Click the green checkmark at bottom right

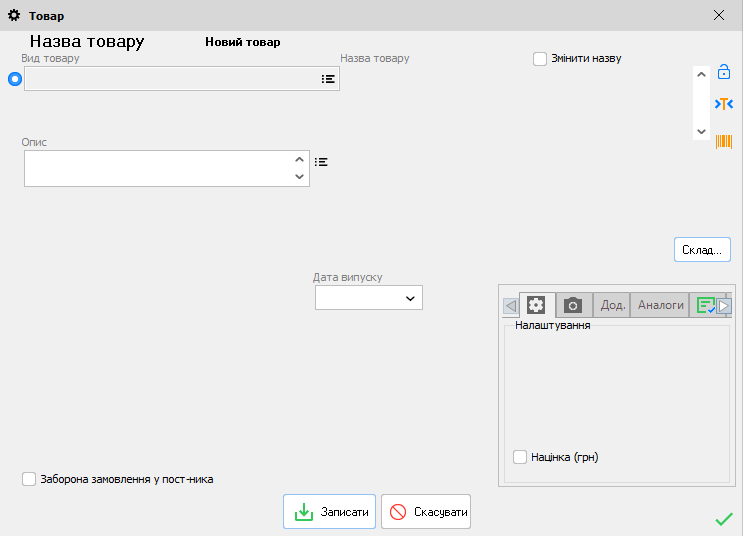click(x=724, y=518)
